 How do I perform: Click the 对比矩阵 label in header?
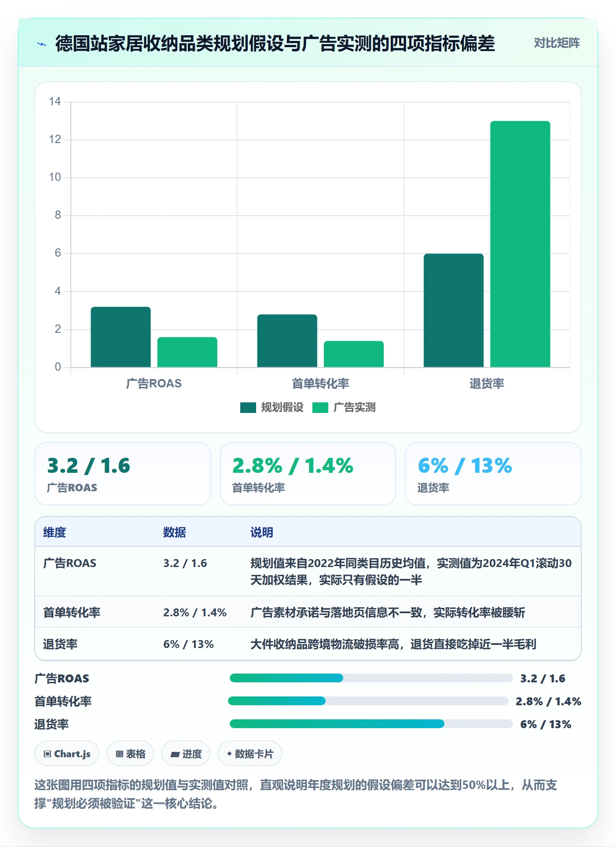(557, 43)
